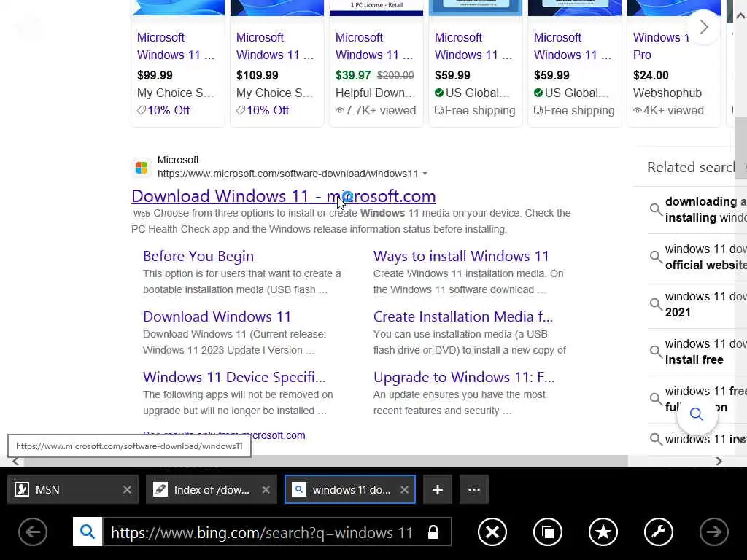
Task: Click the Microsoft logo favicon in the result
Action: coord(142,168)
